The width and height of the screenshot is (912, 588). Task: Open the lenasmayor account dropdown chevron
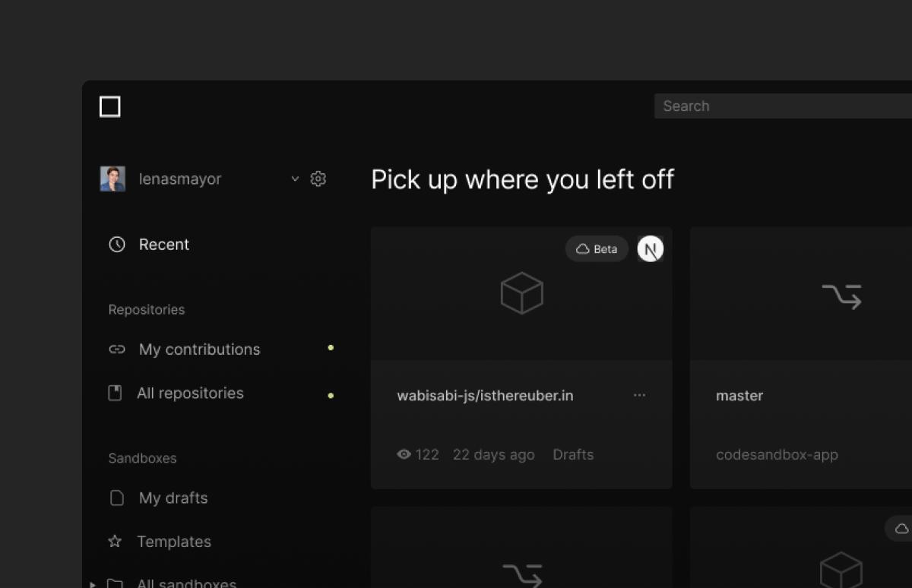(x=295, y=179)
